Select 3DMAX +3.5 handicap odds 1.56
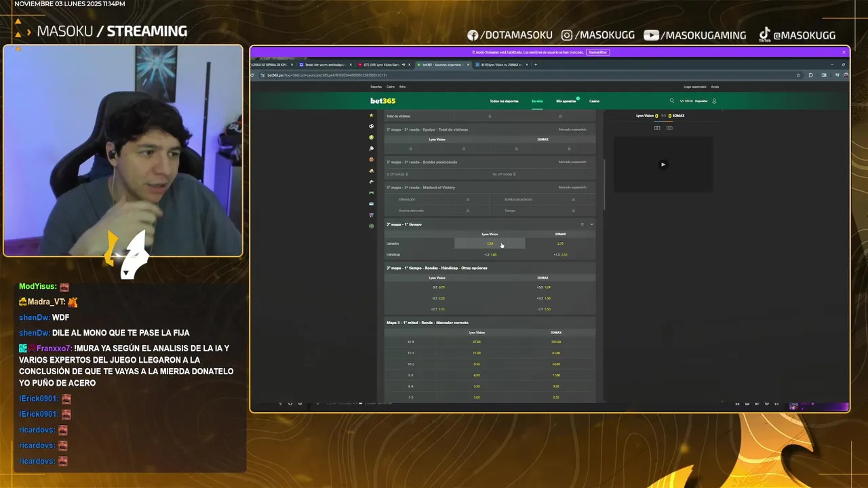 pos(543,298)
